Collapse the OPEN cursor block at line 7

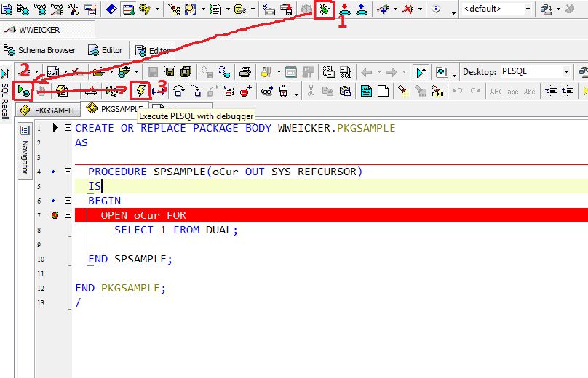pyautogui.click(x=68, y=215)
